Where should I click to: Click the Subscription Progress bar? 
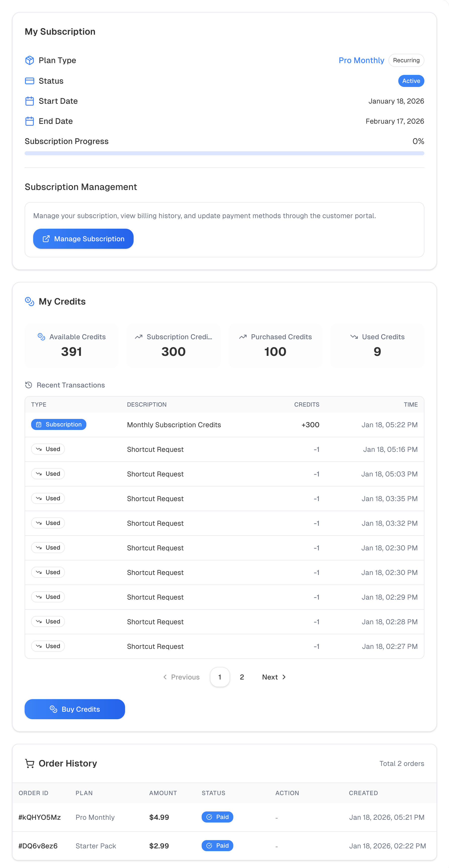pyautogui.click(x=224, y=154)
